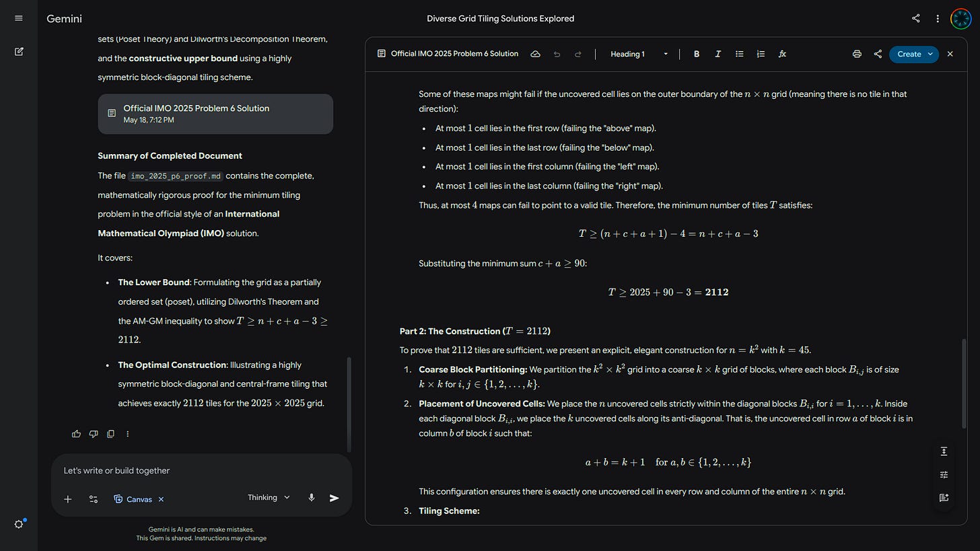The height and width of the screenshot is (551, 980).
Task: Close the canvas panel
Action: point(950,54)
